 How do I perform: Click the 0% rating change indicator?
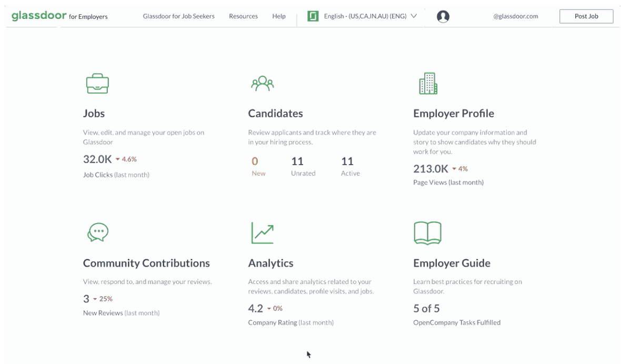(x=275, y=308)
